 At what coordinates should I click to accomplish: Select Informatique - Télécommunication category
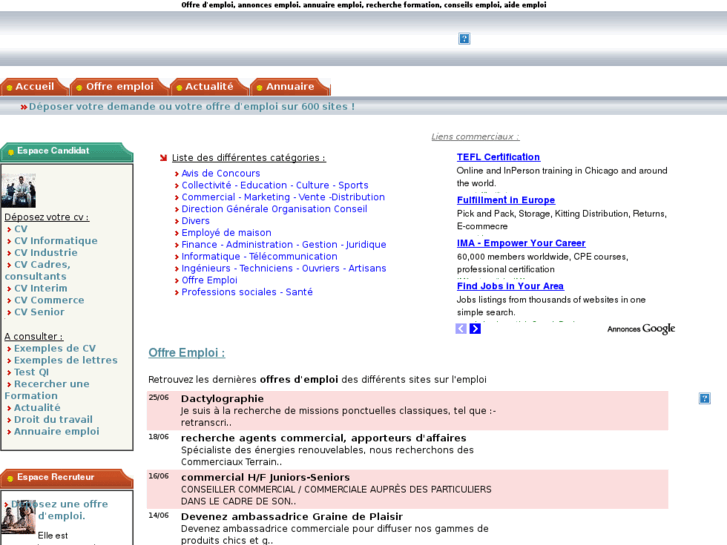click(259, 256)
